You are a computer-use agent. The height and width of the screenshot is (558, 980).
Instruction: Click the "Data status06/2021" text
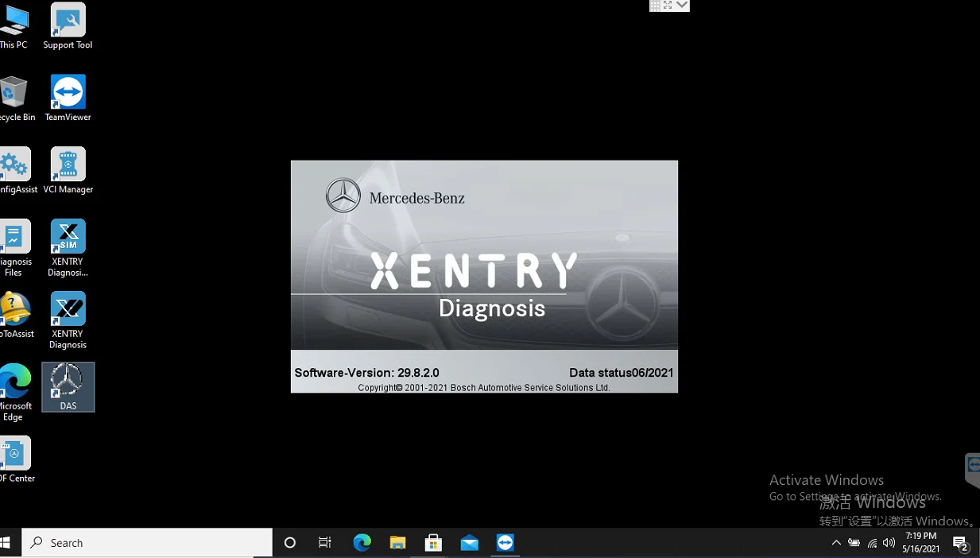pos(622,373)
